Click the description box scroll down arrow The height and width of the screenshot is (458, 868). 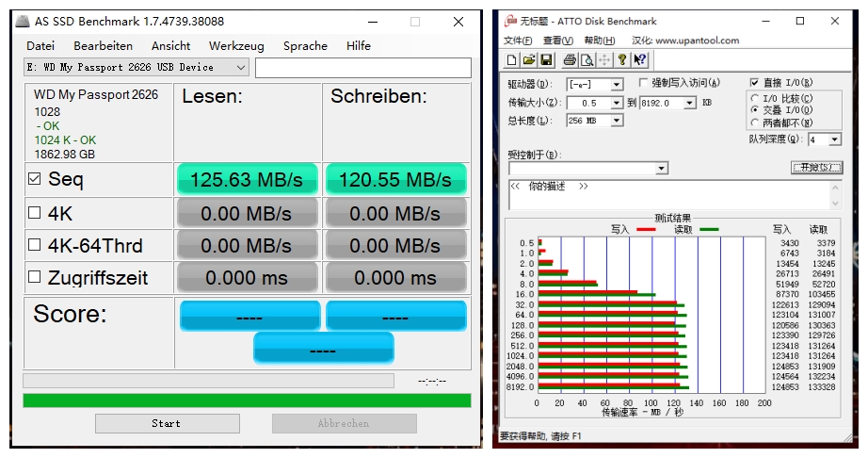pyautogui.click(x=835, y=204)
